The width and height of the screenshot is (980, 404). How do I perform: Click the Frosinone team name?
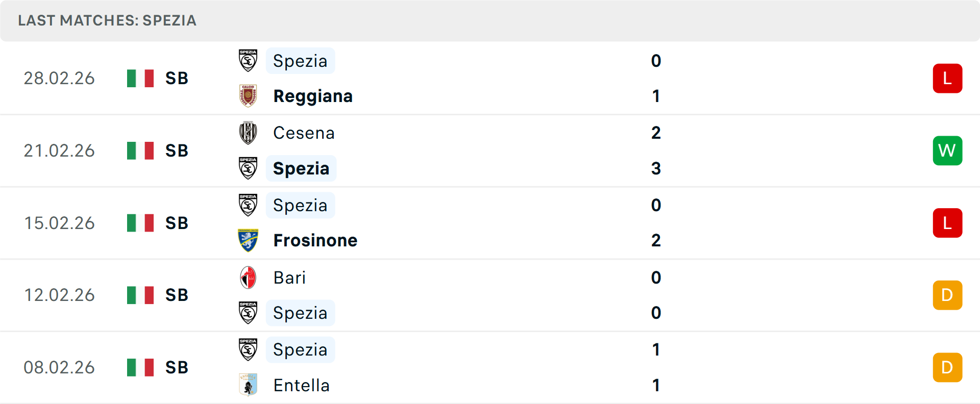315,240
